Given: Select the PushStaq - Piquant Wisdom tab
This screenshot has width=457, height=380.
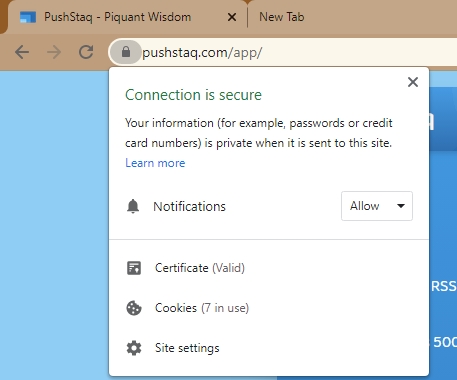Looking at the screenshot, I should pos(118,17).
